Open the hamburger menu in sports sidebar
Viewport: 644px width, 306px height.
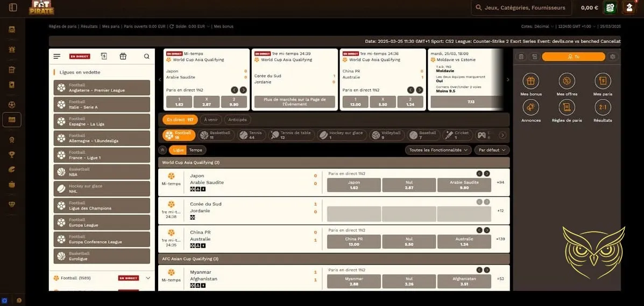point(57,57)
